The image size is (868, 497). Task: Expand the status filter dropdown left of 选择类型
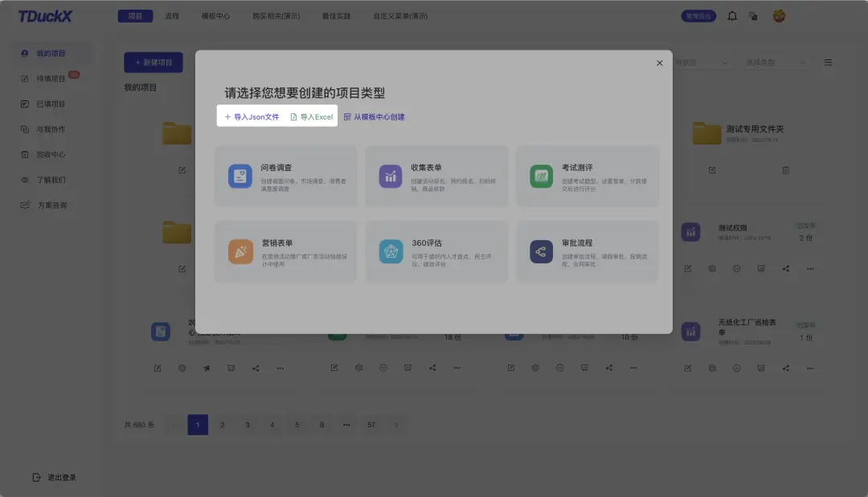701,63
